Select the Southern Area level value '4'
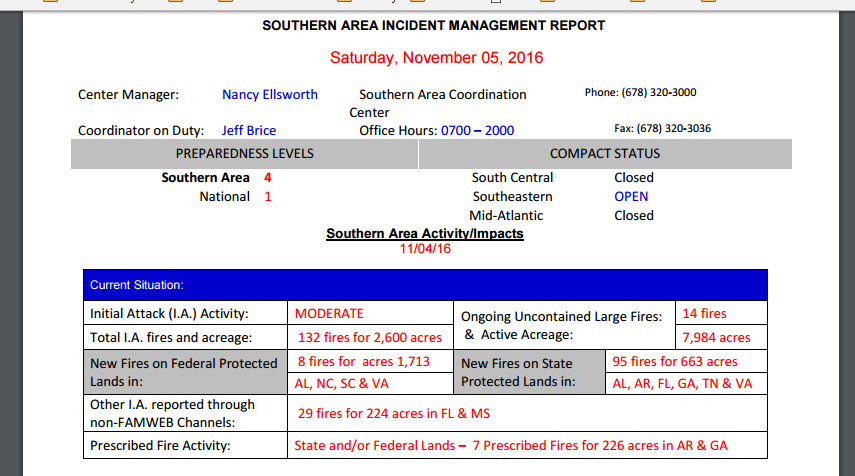The image size is (855, 476). pos(268,178)
